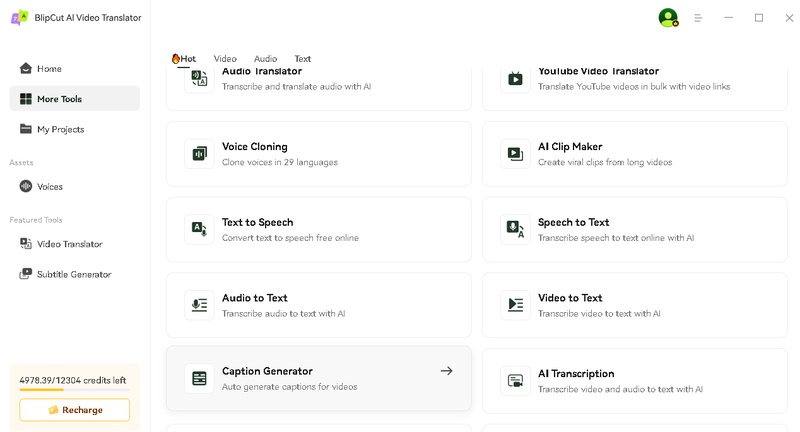Click the Voice Cloning tool icon

200,154
